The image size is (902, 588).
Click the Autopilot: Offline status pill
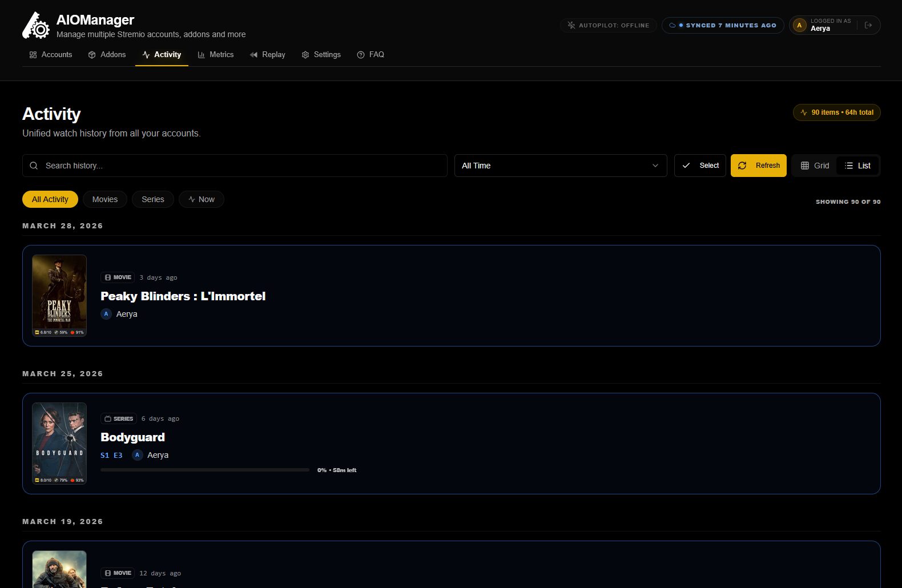tap(609, 25)
